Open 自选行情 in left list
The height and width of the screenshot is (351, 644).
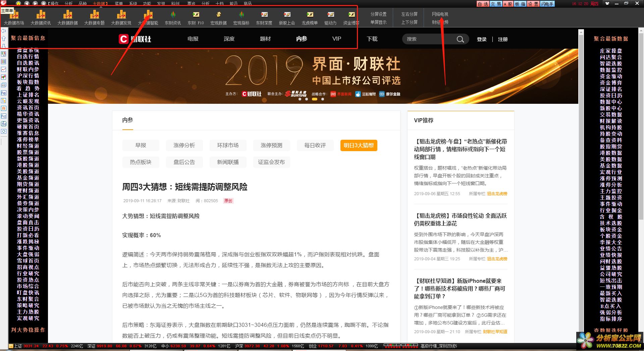tap(28, 57)
